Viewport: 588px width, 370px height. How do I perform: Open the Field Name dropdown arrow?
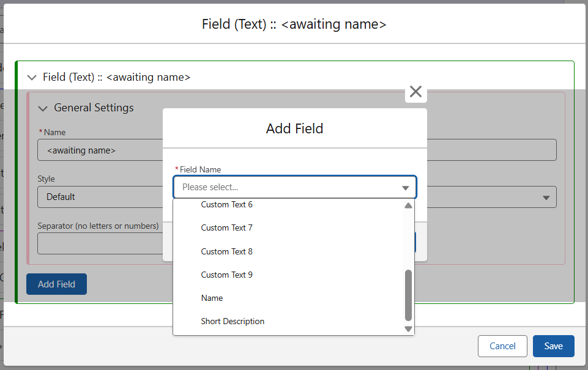(x=405, y=188)
